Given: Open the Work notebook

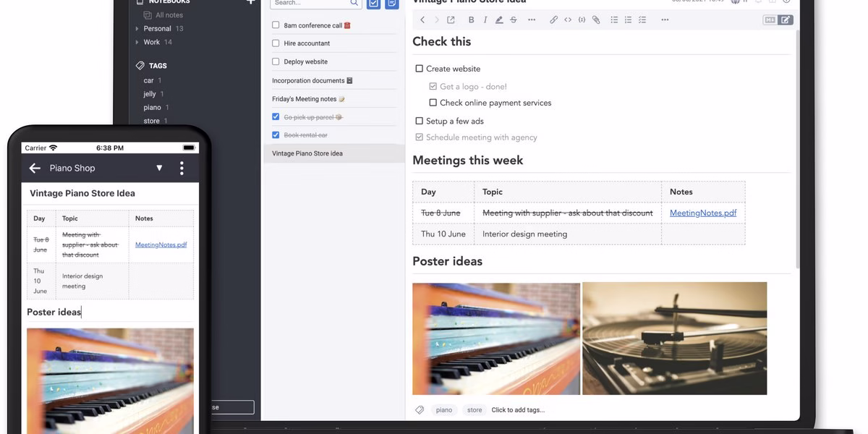Looking at the screenshot, I should point(152,42).
